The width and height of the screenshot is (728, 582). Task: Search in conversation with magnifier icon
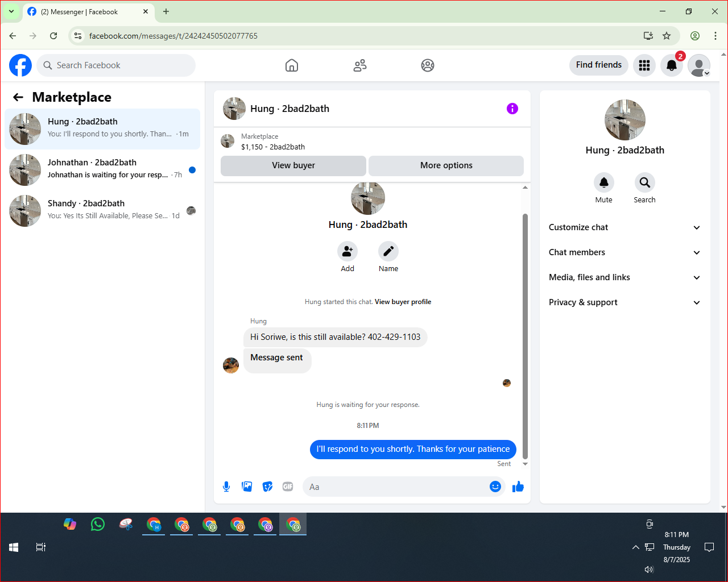pyautogui.click(x=645, y=182)
